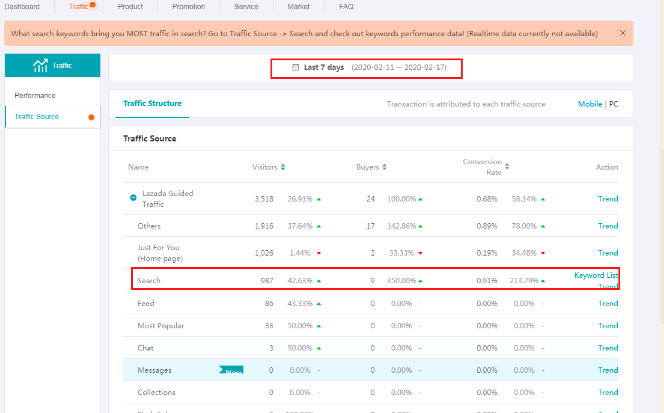Sort by Conversion Rate column
The width and height of the screenshot is (664, 413).
click(507, 166)
